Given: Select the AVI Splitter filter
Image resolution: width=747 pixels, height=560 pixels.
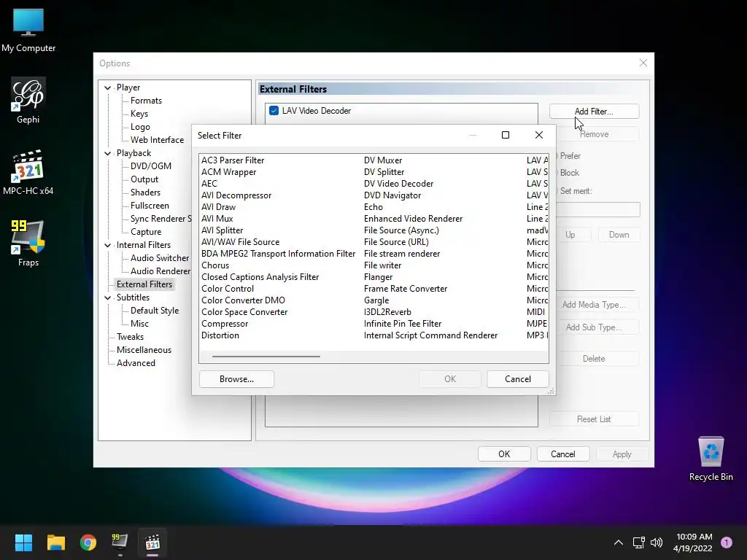Looking at the screenshot, I should click(x=222, y=230).
